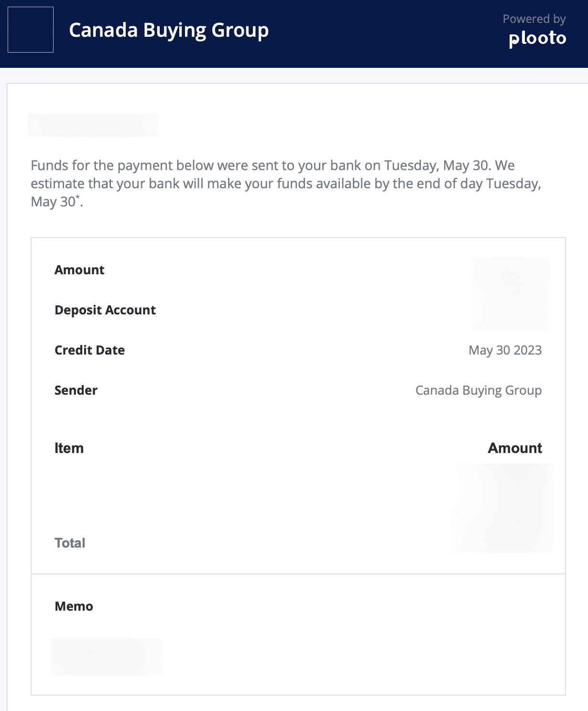The width and height of the screenshot is (588, 711).
Task: Select the blurred memo text
Action: pyautogui.click(x=107, y=657)
